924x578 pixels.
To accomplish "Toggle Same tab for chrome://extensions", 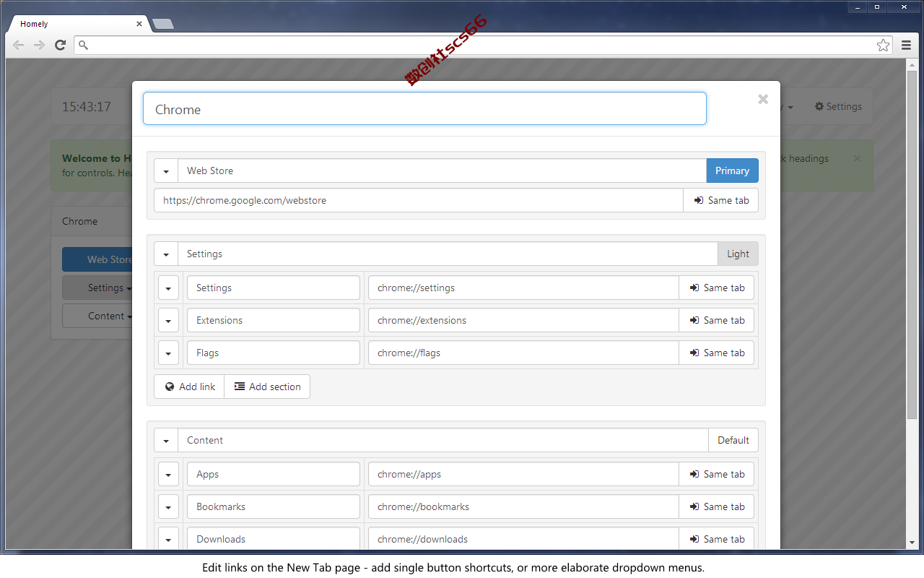I will click(x=716, y=320).
